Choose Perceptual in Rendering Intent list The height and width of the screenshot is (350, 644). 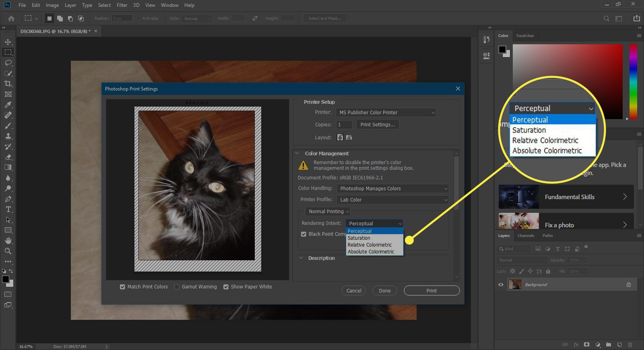(375, 231)
